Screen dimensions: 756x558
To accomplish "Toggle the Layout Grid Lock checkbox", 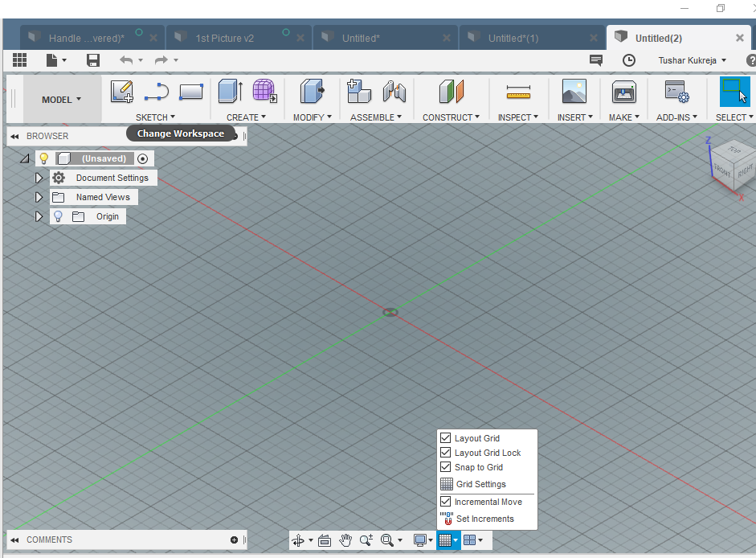I will coord(446,453).
